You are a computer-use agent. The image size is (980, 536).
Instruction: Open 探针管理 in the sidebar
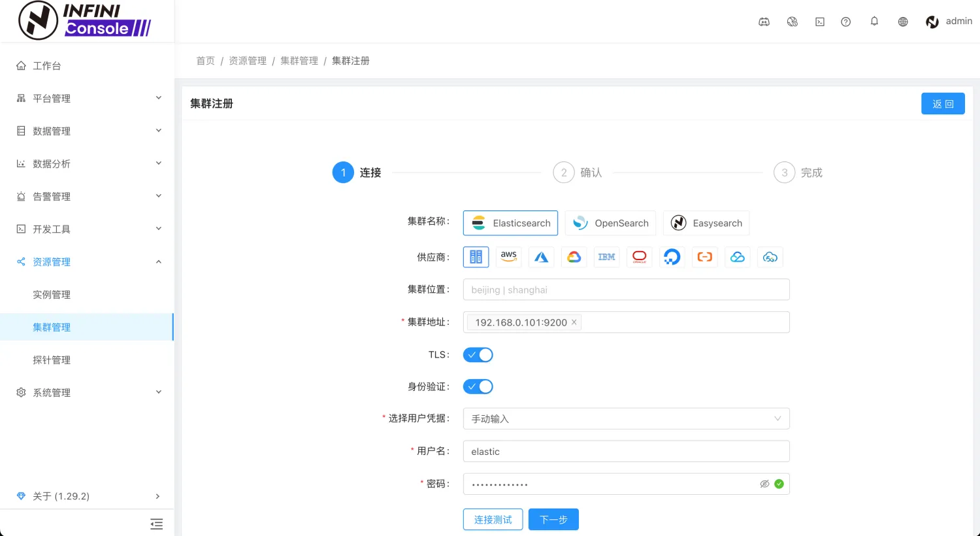[x=87, y=360]
